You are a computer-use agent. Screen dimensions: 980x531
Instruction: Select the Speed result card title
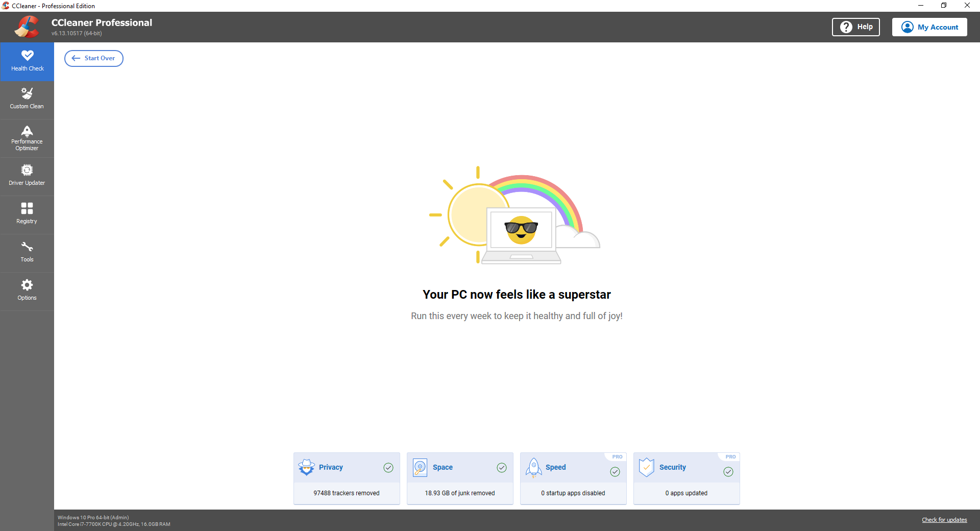555,467
